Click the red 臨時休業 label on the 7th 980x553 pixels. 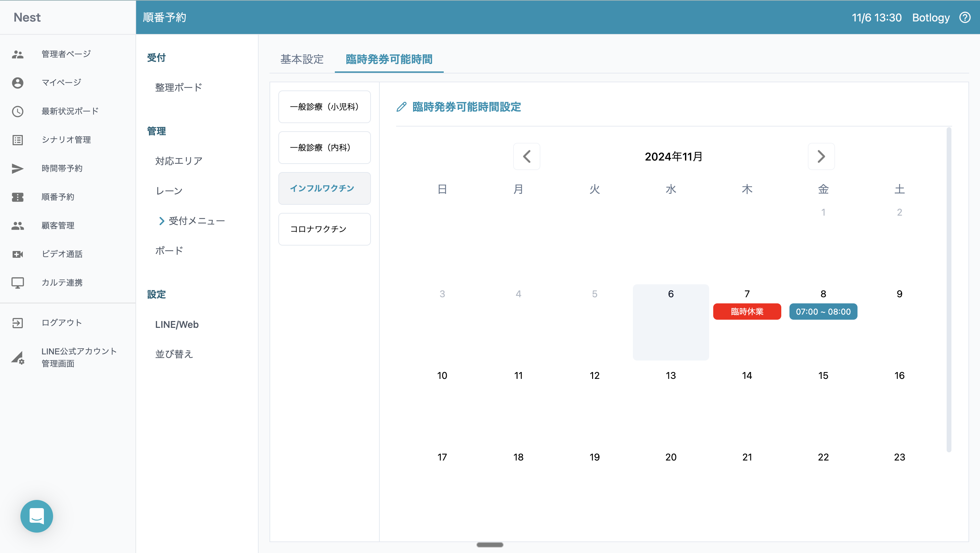pyautogui.click(x=747, y=312)
